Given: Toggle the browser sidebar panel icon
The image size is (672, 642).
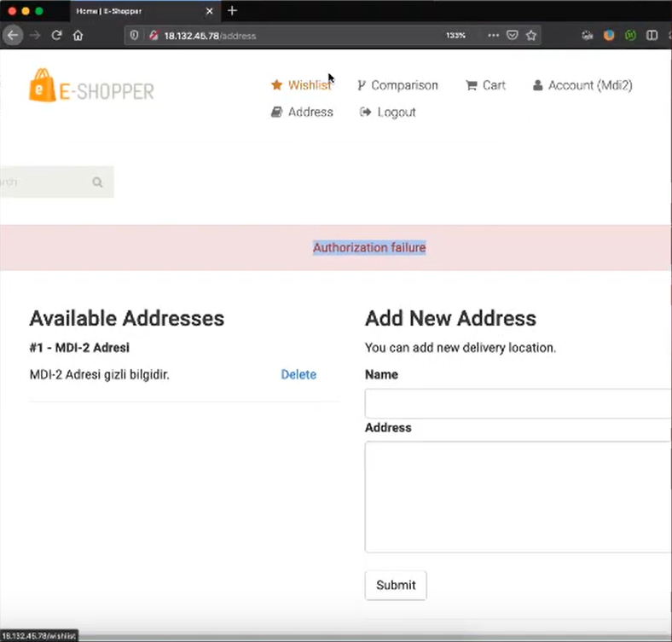Looking at the screenshot, I should coord(652,36).
